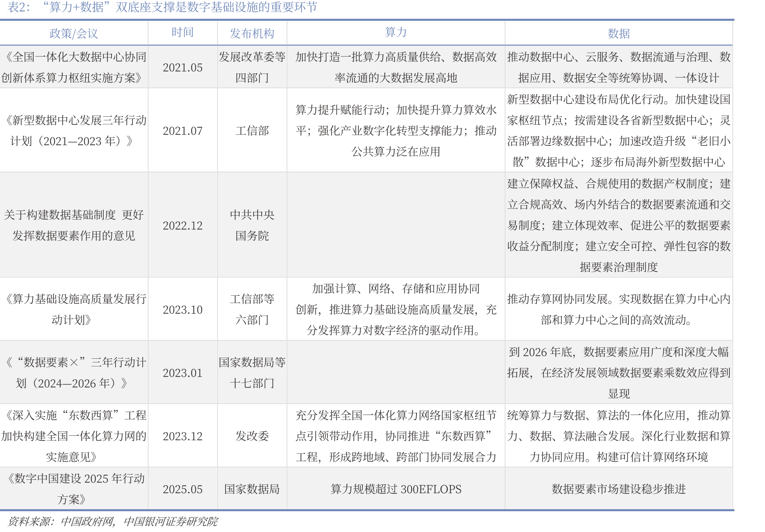
Task: Click the cell '数据要素市场建设稳步推进'
Action: (619, 489)
